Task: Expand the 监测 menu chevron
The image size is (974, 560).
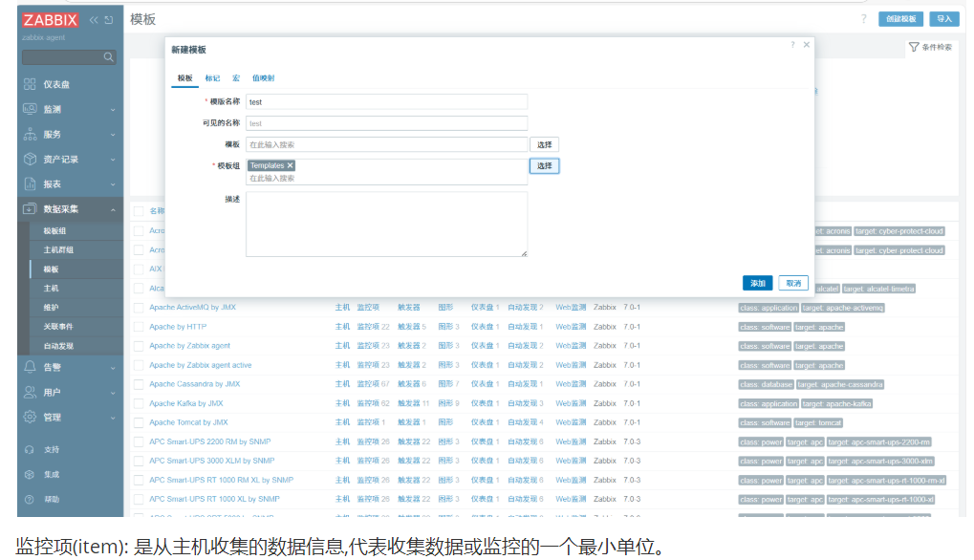Action: (x=113, y=109)
